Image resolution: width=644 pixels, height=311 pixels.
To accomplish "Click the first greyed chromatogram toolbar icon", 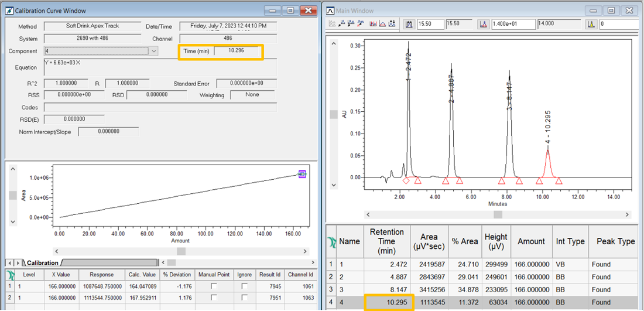I will coord(333,24).
